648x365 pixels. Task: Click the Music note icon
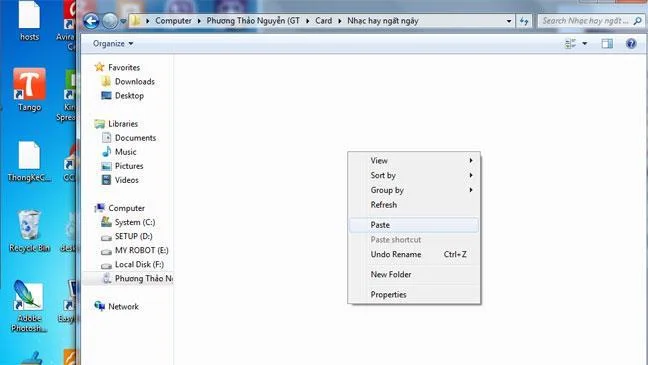click(x=107, y=151)
